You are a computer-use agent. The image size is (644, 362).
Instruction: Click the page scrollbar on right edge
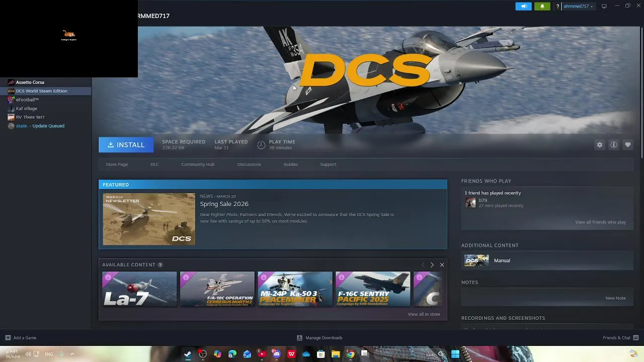click(641, 93)
